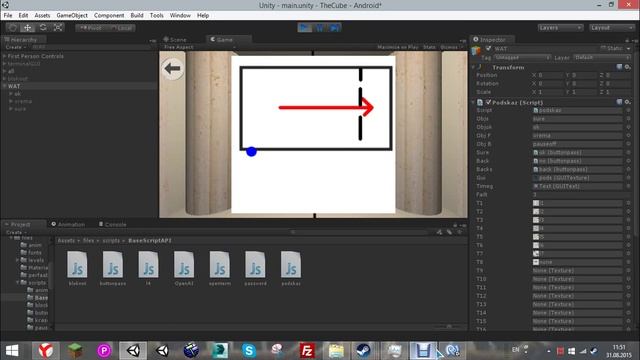Open FileZilla from the taskbar
Image resolution: width=640 pixels, height=360 pixels.
pos(307,351)
